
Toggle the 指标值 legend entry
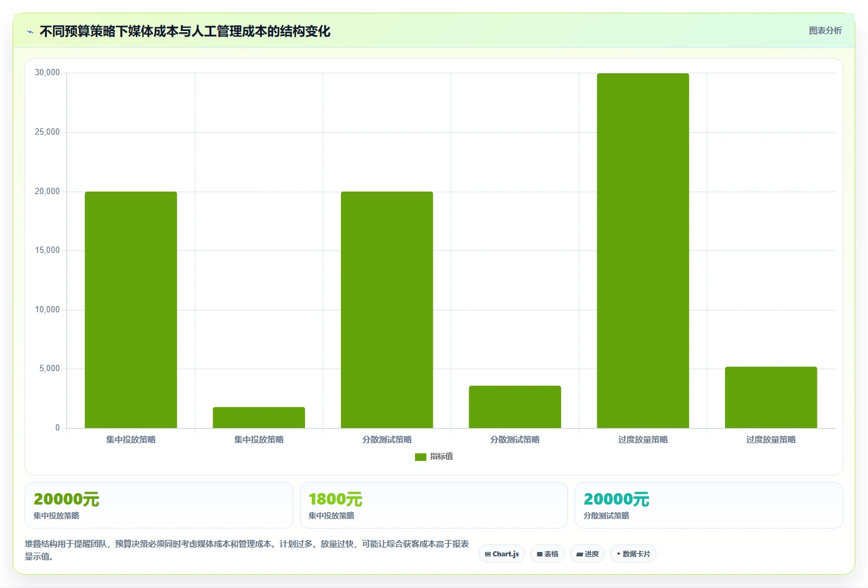click(x=434, y=456)
